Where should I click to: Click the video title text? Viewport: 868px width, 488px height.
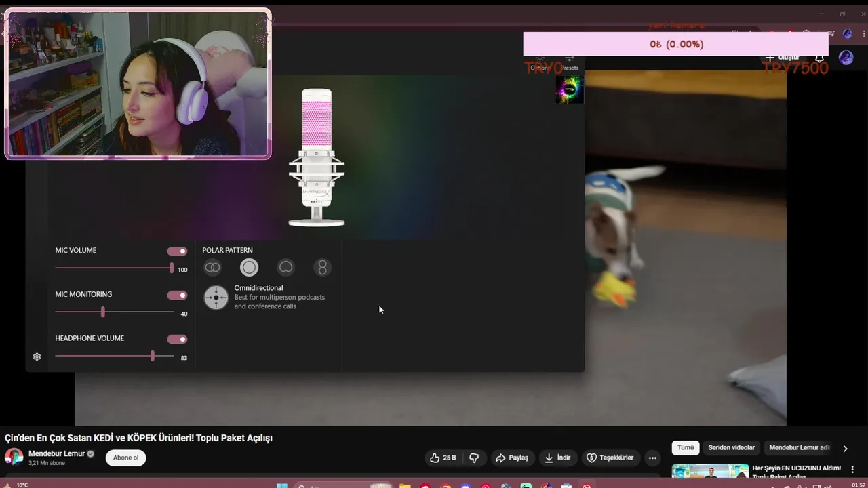pyautogui.click(x=138, y=438)
